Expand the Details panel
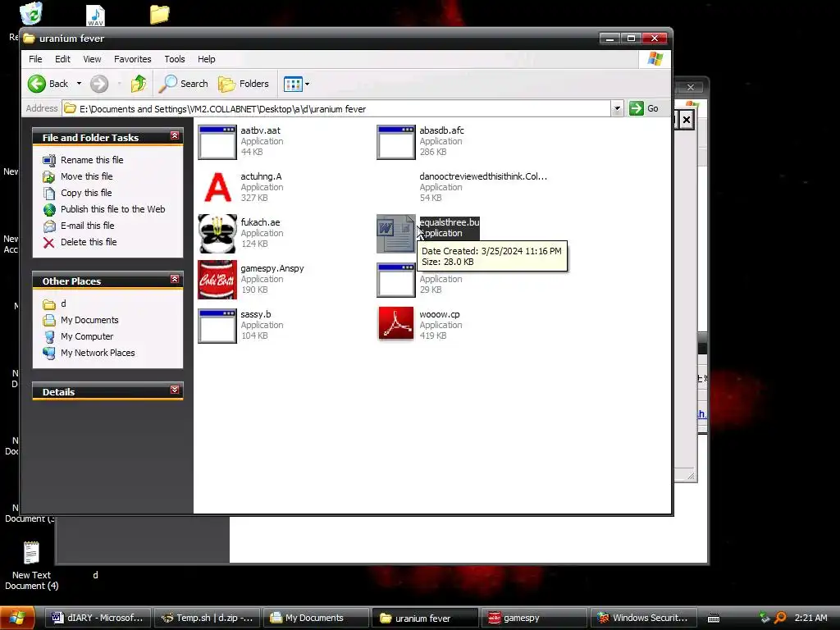840x630 pixels. tap(175, 390)
